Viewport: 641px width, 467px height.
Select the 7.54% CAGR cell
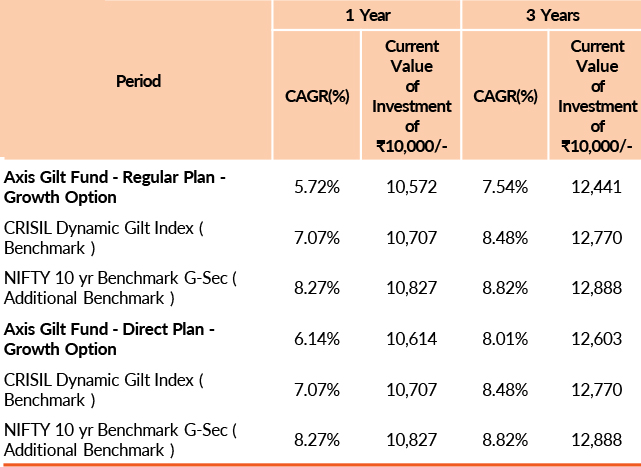(x=505, y=187)
